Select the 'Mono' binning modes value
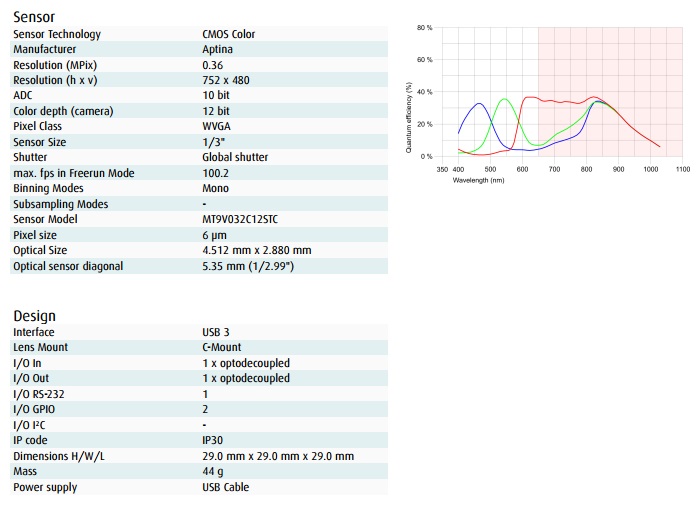 pos(215,188)
